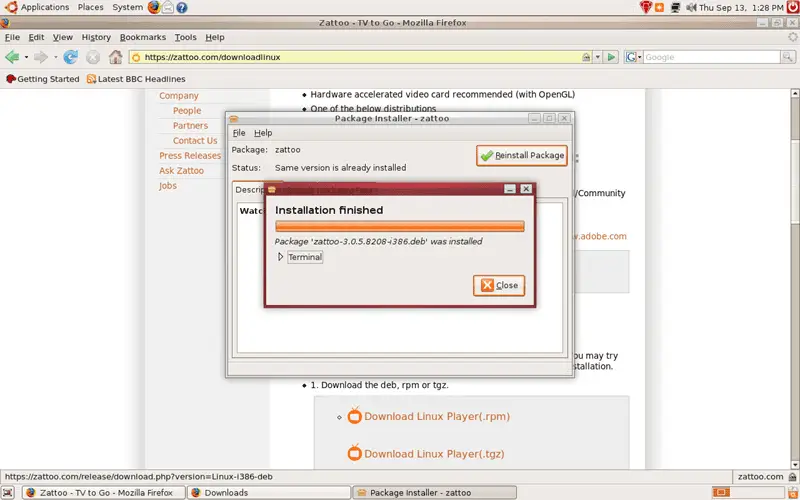The image size is (800, 500).
Task: Go to the Home page icon
Action: coord(116,57)
